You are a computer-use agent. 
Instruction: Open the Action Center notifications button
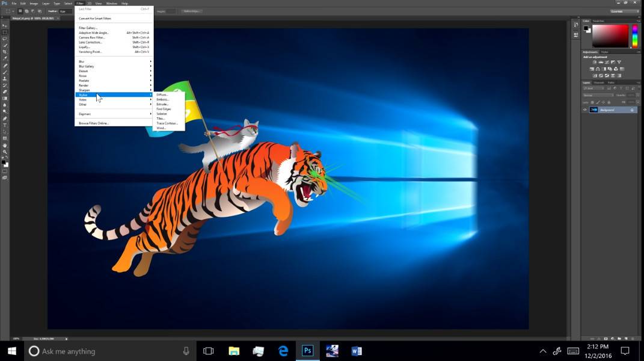(x=625, y=351)
